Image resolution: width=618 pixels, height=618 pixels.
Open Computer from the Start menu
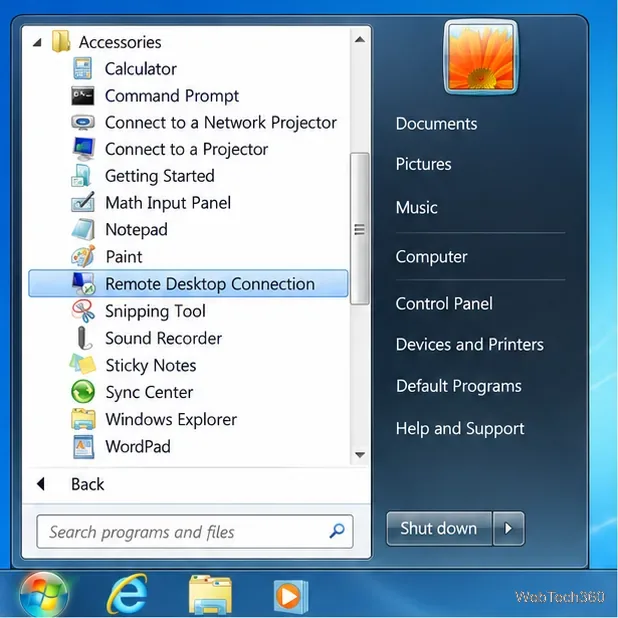point(431,257)
